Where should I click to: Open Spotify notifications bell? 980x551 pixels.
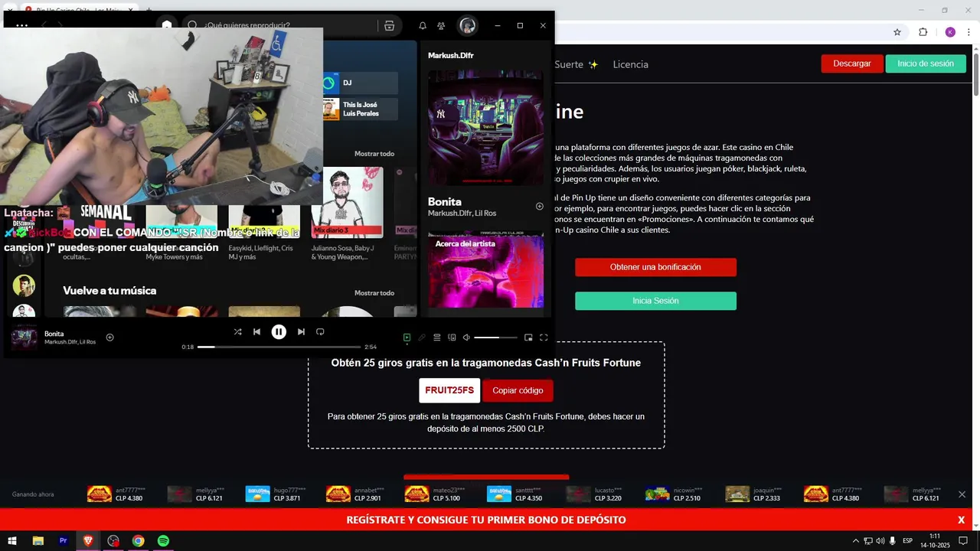click(423, 25)
